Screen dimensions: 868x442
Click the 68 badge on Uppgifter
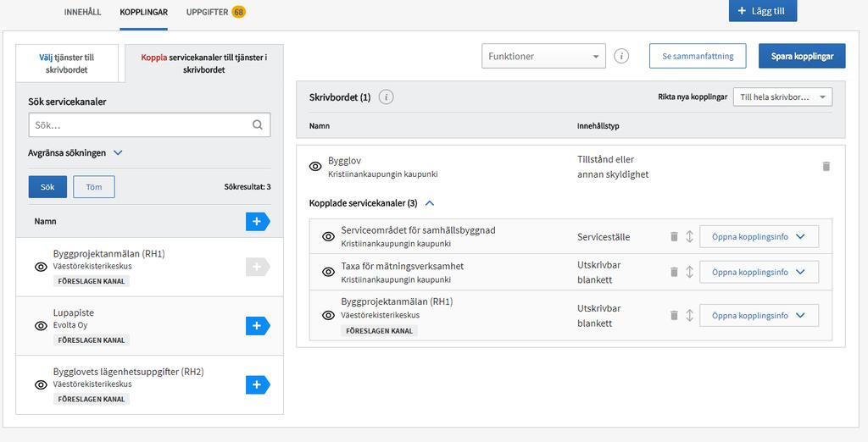pos(238,12)
